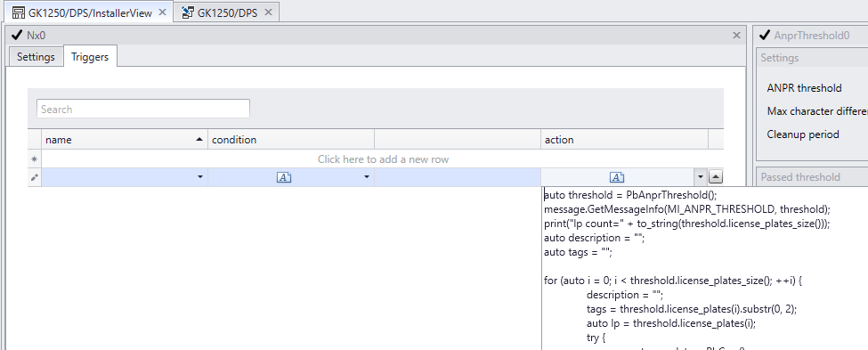Close the Nx0 panel
The width and height of the screenshot is (868, 350).
737,36
